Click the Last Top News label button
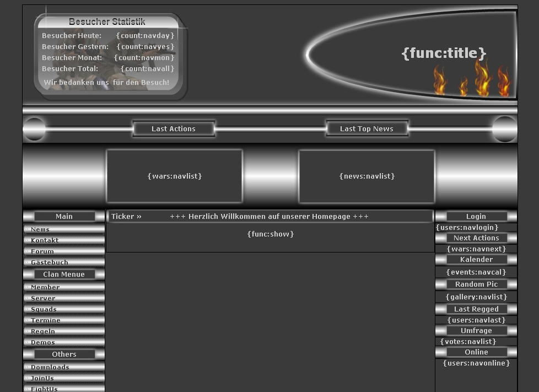The width and height of the screenshot is (539, 392). point(367,128)
